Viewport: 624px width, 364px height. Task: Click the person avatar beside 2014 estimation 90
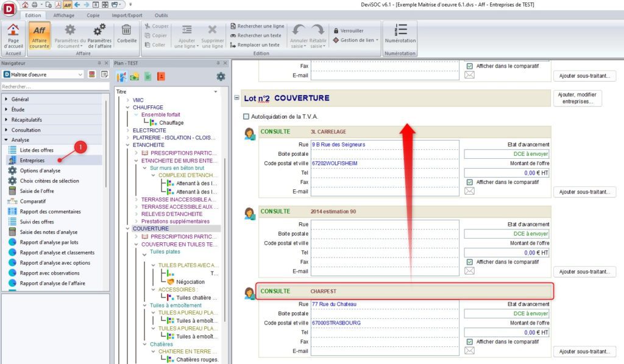tap(250, 214)
